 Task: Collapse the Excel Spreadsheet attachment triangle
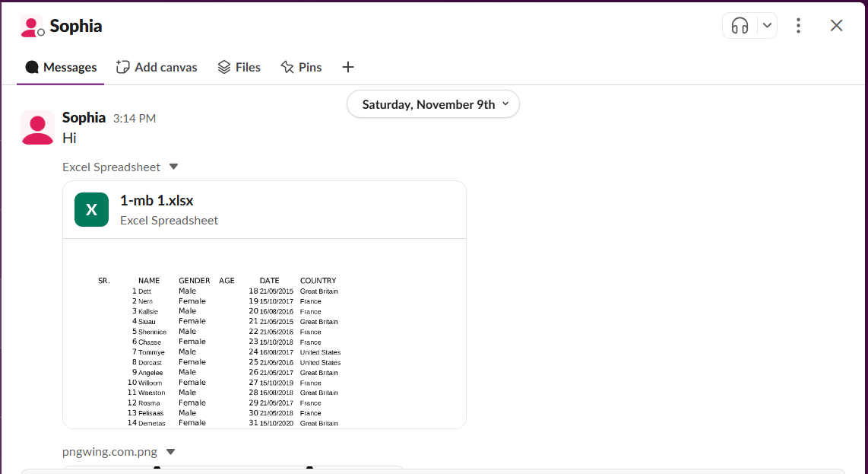(x=174, y=167)
